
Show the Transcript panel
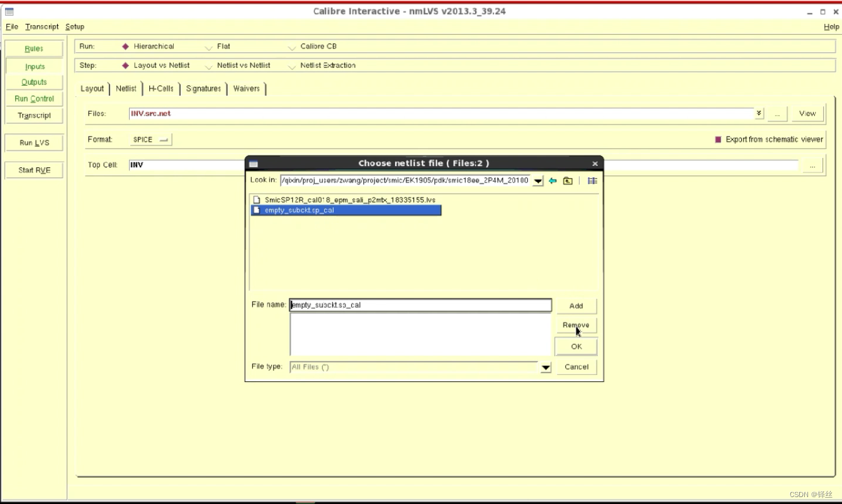pos(34,116)
